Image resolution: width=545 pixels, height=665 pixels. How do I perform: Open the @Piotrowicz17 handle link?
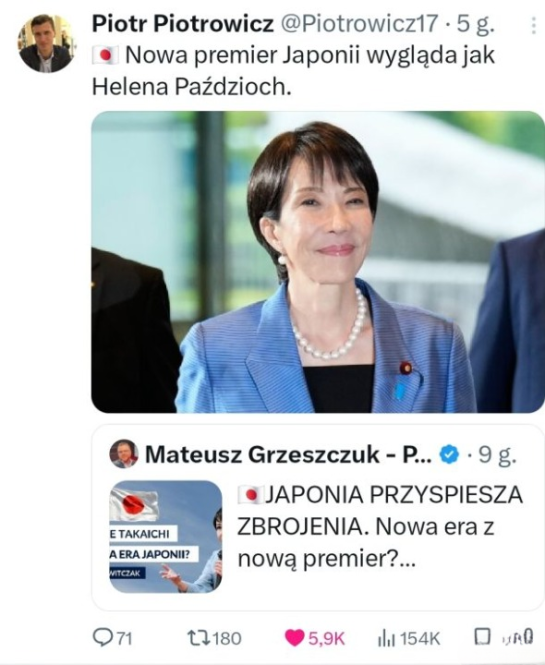point(360,23)
